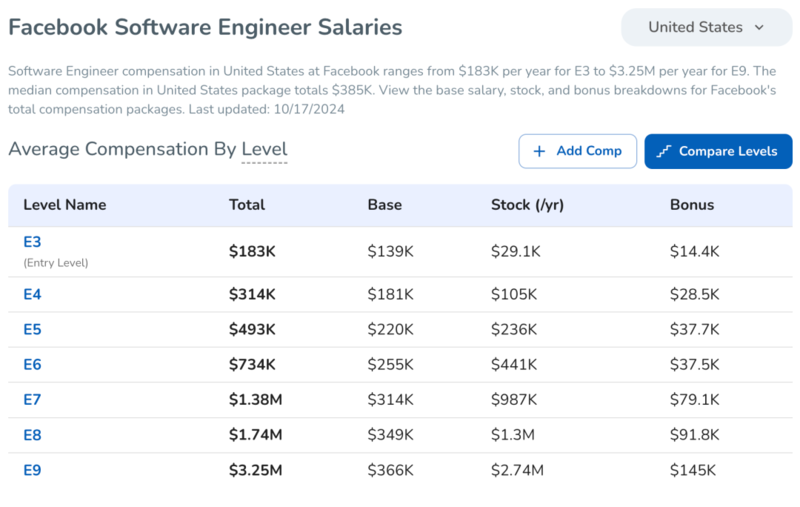Select the $3.25M total for E9
Viewport: 800px width, 507px height.
pyautogui.click(x=256, y=470)
